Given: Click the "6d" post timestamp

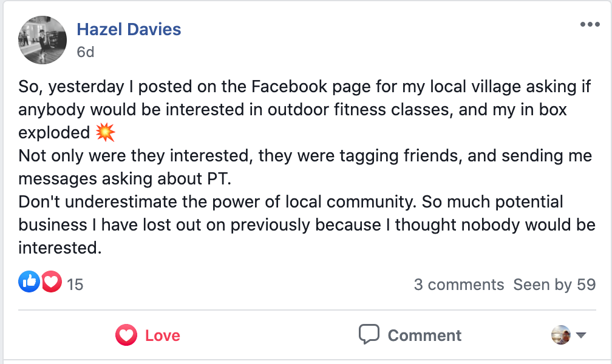Looking at the screenshot, I should [86, 52].
